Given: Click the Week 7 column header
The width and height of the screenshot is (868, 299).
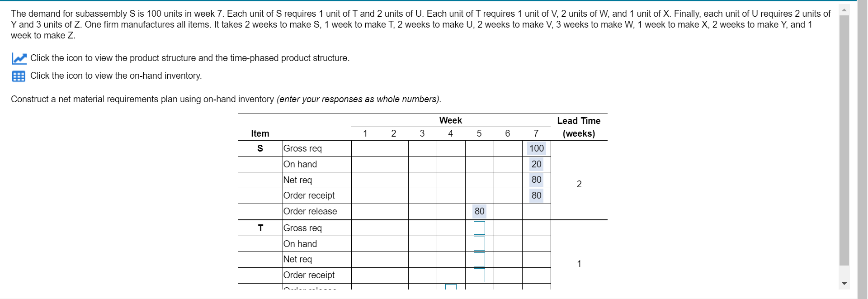Looking at the screenshot, I should point(536,133).
